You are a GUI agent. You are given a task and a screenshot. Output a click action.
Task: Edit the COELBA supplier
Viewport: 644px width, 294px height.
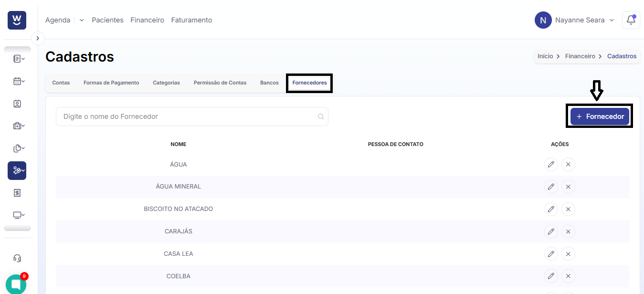click(551, 276)
